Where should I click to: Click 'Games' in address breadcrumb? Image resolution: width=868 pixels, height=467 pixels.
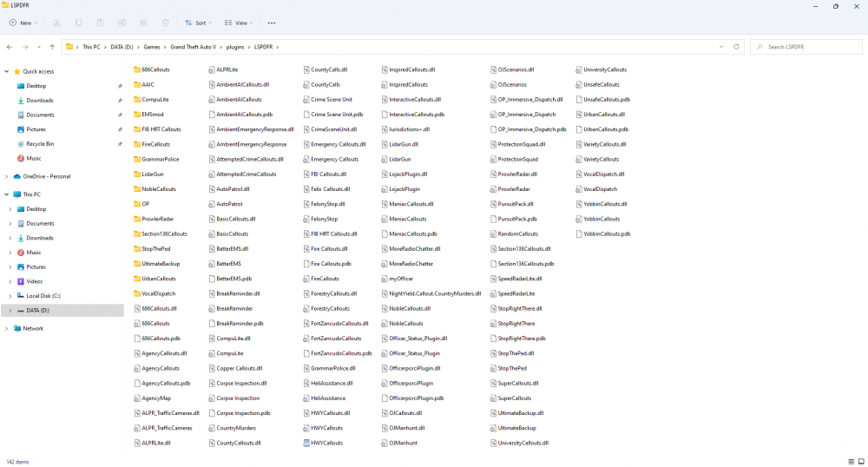click(x=152, y=47)
